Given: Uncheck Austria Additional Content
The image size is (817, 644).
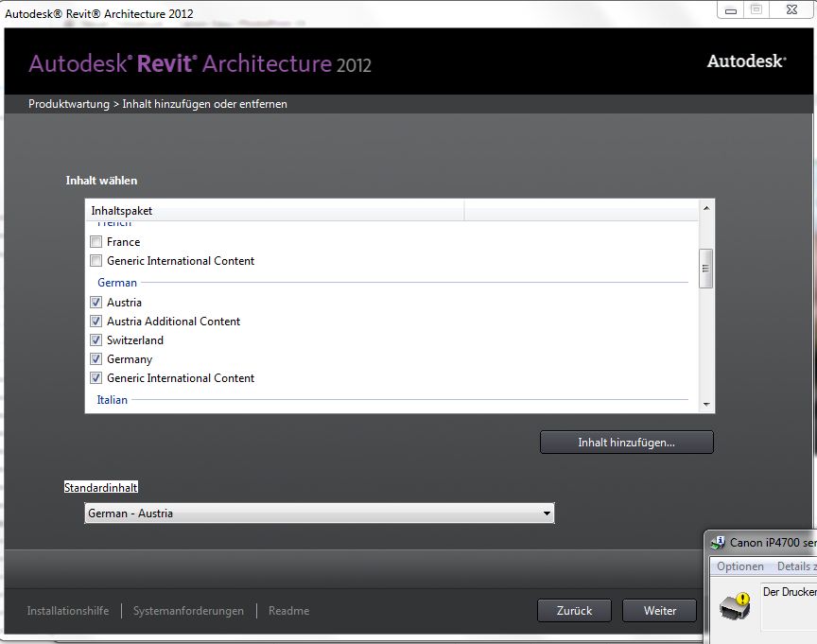Looking at the screenshot, I should point(96,321).
